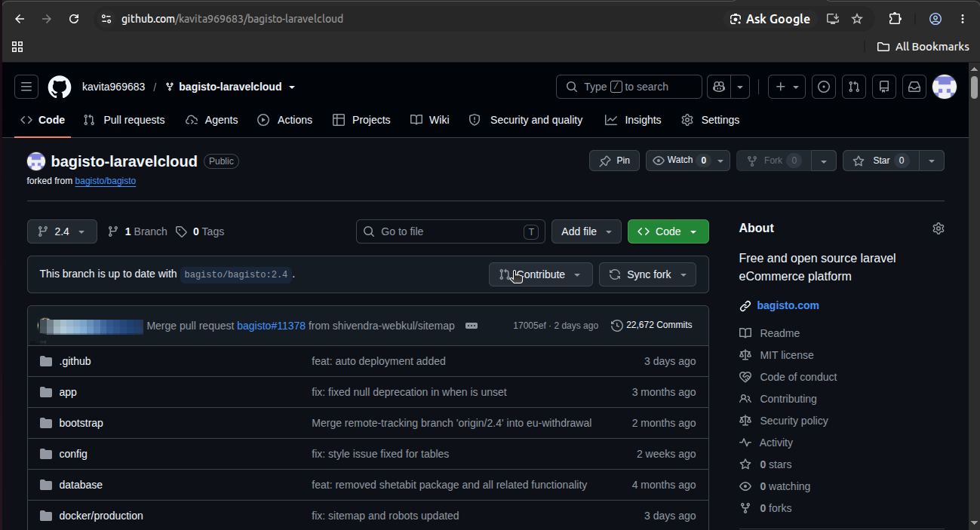The image size is (980, 530).
Task: Switch to the Agents tab
Action: pos(211,120)
